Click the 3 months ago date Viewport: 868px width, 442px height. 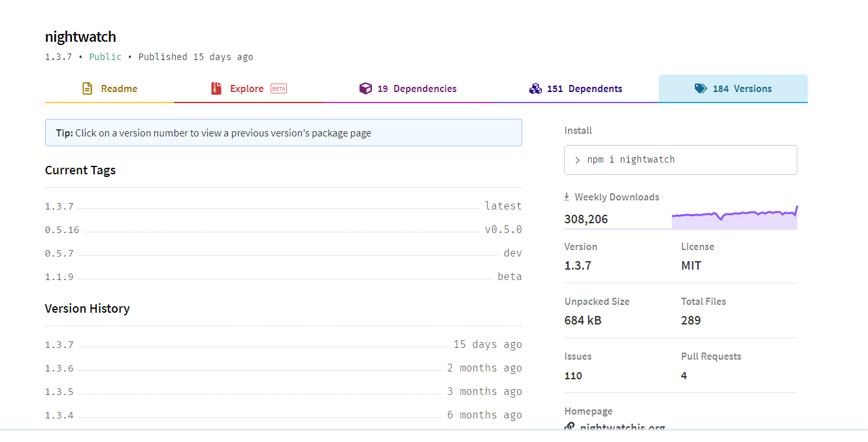point(484,391)
